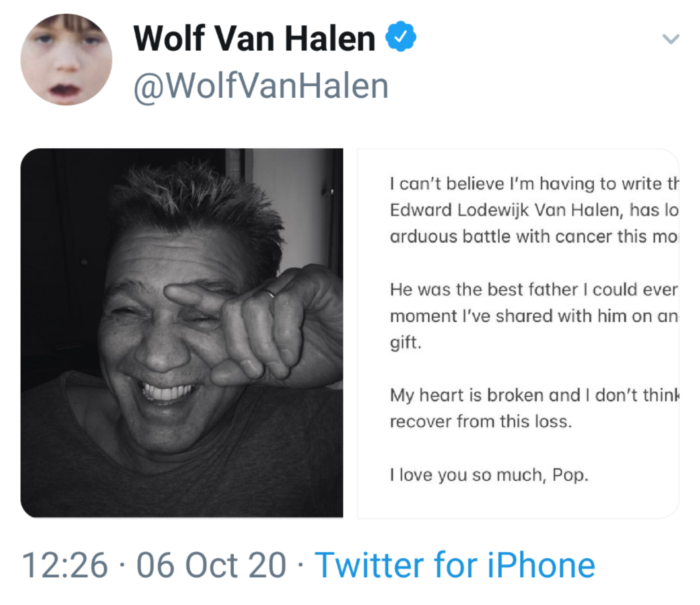The height and width of the screenshot is (605, 700).
Task: Open the attached text note image
Action: pyautogui.click(x=517, y=333)
